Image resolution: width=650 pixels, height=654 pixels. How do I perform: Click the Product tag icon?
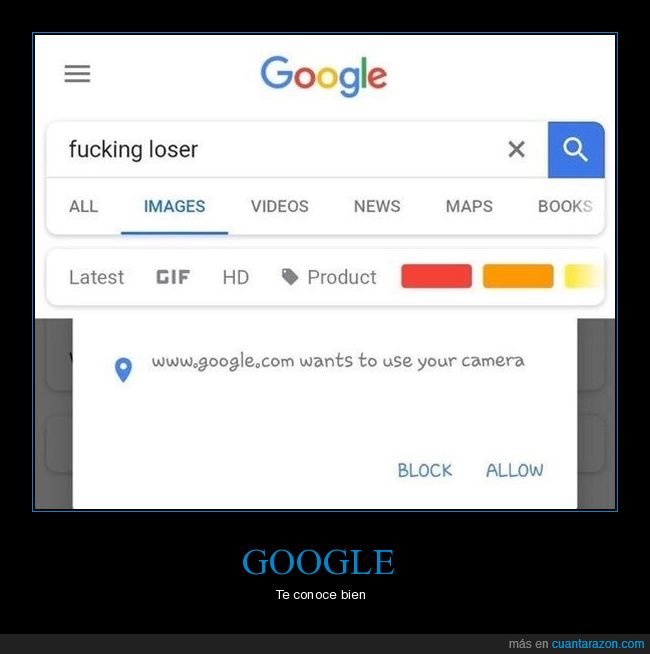pyautogui.click(x=290, y=277)
